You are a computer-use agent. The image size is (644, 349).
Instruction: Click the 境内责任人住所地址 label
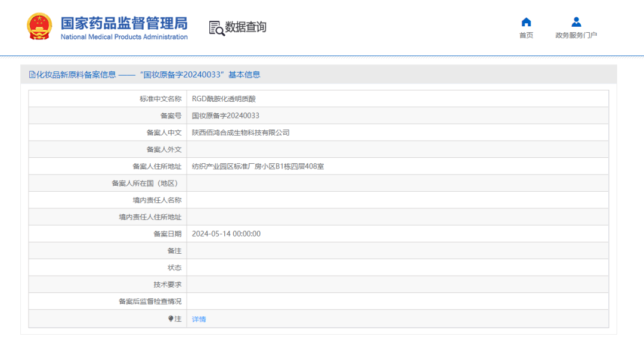pyautogui.click(x=150, y=217)
